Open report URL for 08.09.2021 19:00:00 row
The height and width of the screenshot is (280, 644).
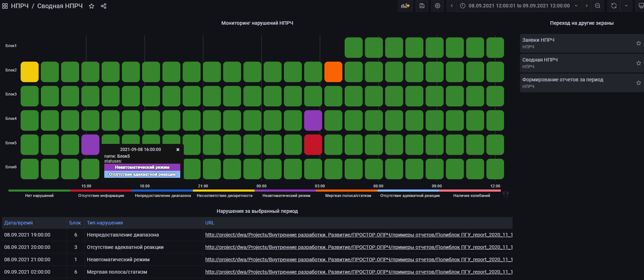click(358, 235)
